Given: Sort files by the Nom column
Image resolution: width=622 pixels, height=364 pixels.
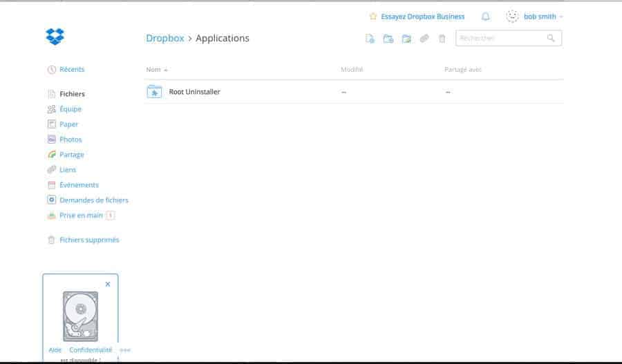Looking at the screenshot, I should [x=153, y=70].
